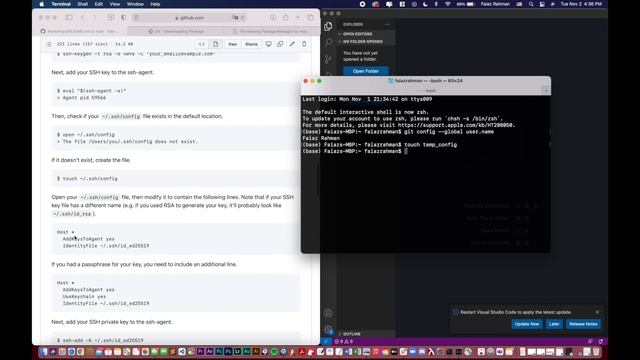Show the Safari tab overview
This screenshot has width=640, height=360.
click(311, 18)
